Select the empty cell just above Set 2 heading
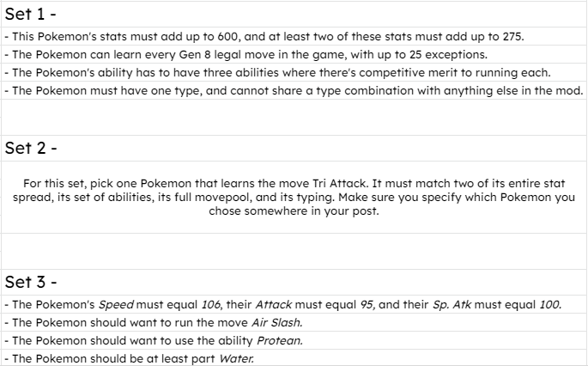 (x=294, y=118)
